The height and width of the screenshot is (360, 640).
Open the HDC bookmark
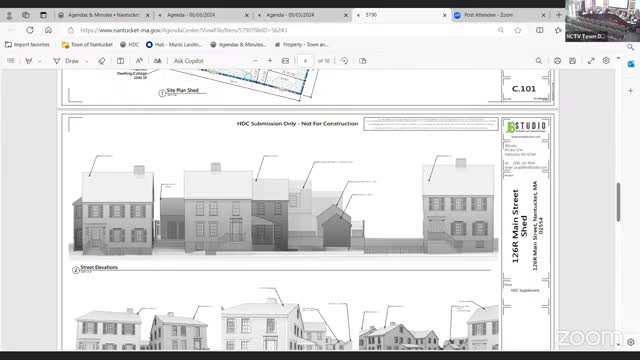pyautogui.click(x=129, y=44)
